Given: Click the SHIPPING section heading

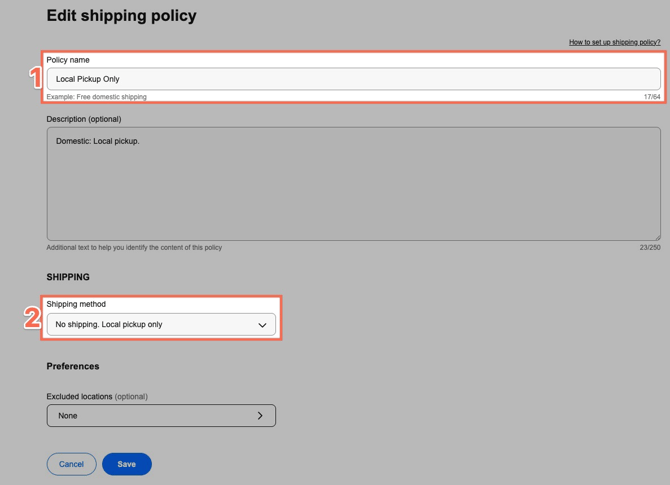Looking at the screenshot, I should click(x=68, y=277).
